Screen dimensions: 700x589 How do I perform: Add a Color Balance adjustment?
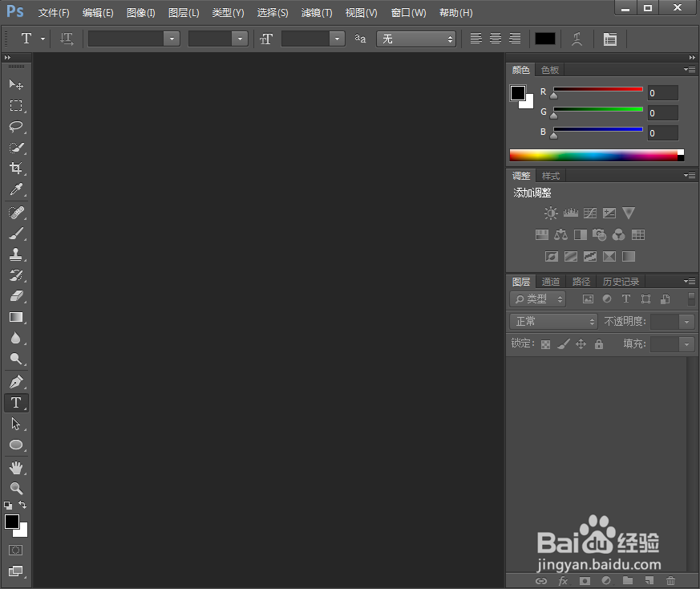(x=560, y=234)
